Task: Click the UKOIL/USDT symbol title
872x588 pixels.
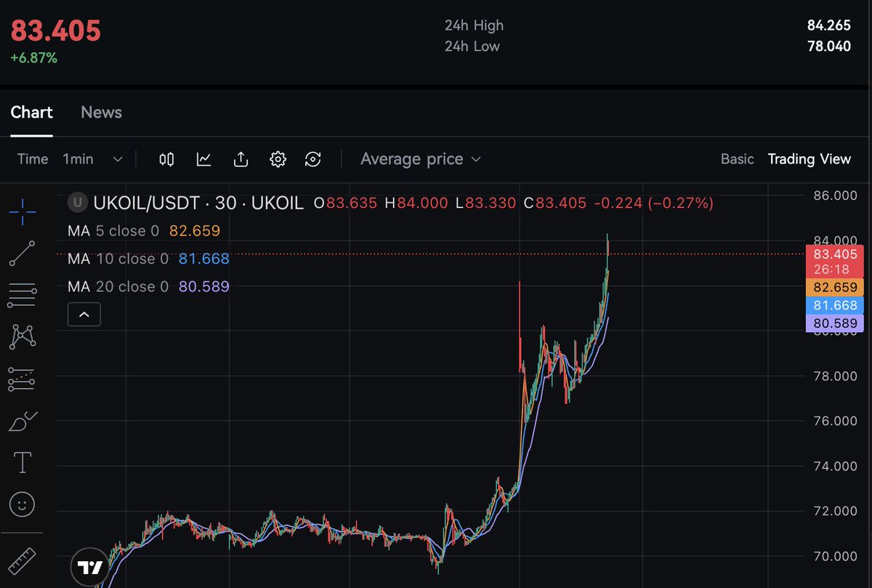Action: pos(145,203)
